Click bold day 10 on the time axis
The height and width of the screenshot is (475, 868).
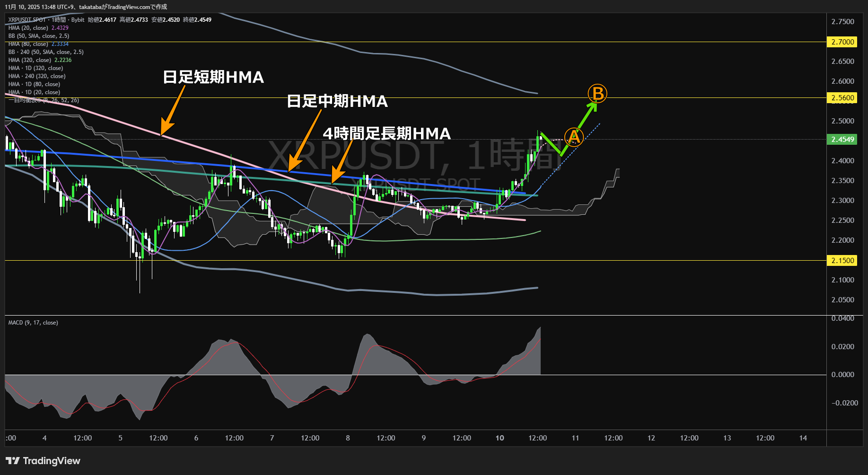[x=500, y=438]
